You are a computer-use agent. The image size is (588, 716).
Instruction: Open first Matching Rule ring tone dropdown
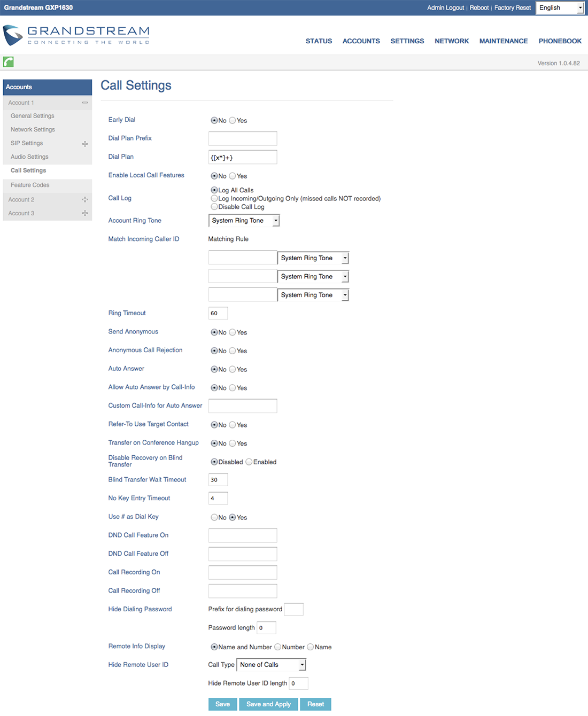click(313, 258)
